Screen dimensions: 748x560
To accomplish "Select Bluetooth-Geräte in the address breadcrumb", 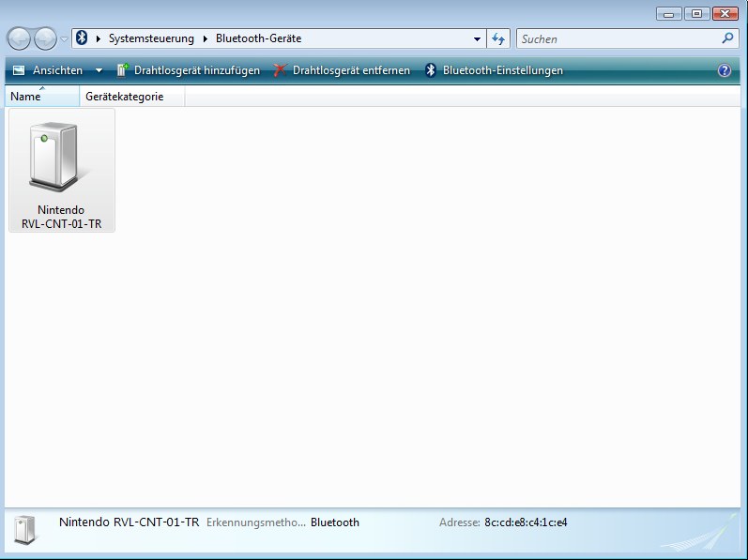I will pyautogui.click(x=258, y=38).
